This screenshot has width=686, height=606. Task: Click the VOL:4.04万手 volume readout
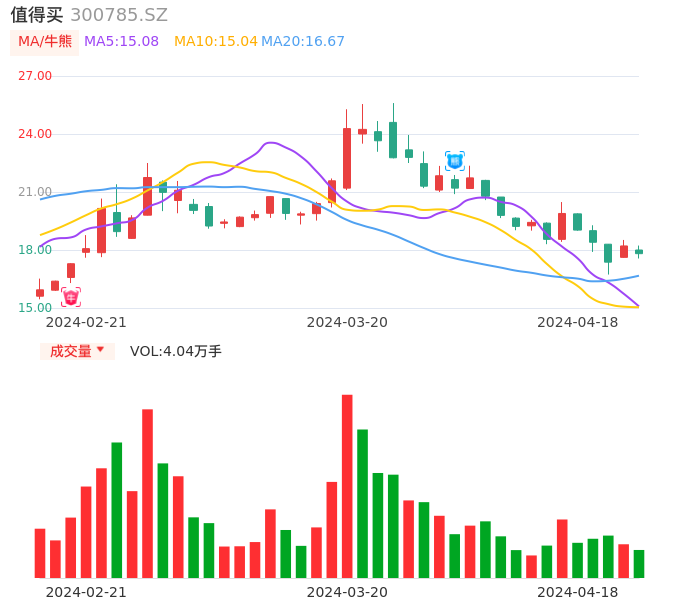click(176, 351)
